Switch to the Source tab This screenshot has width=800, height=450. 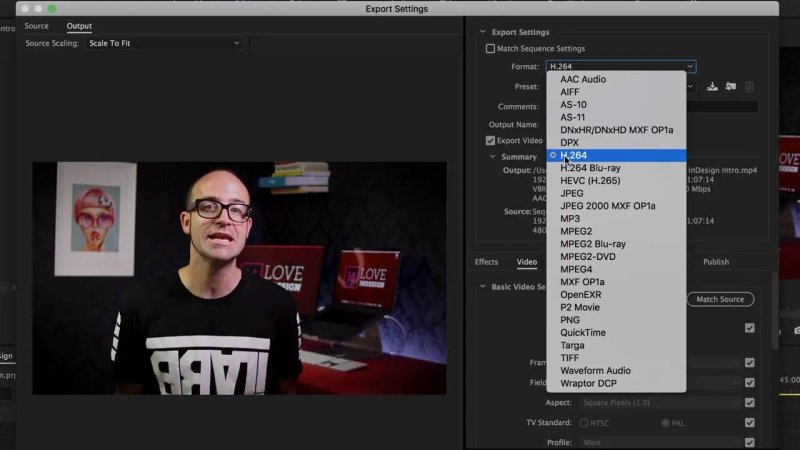(37, 26)
